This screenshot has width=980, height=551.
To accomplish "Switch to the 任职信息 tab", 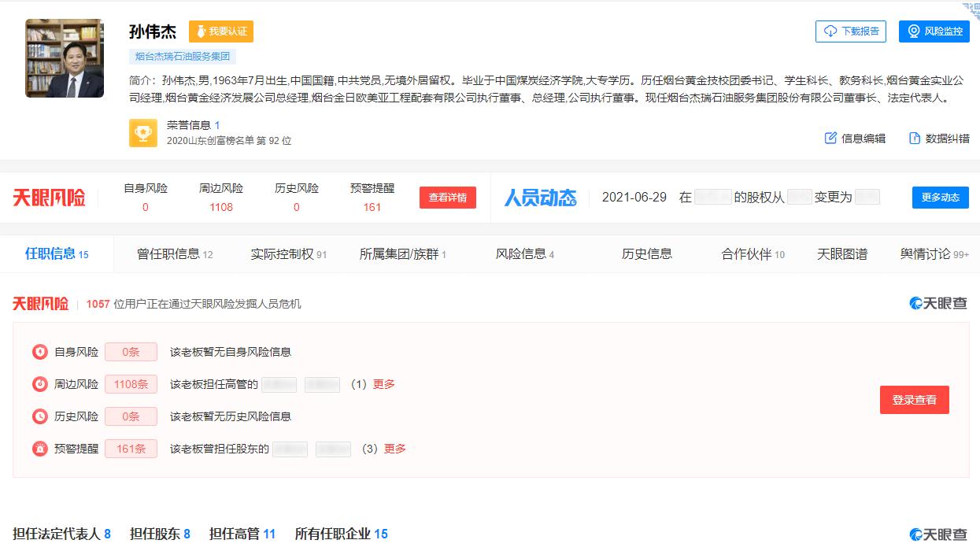I will tap(57, 253).
